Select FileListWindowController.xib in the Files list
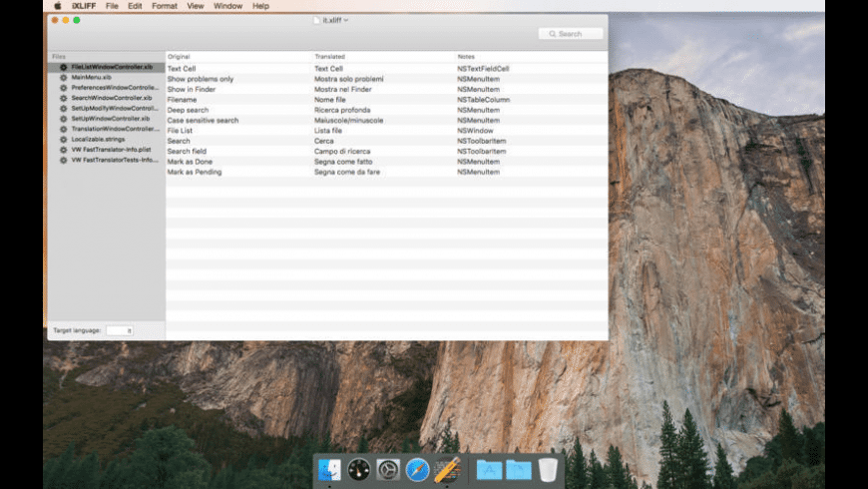Screen dimensions: 868x489 112,67
